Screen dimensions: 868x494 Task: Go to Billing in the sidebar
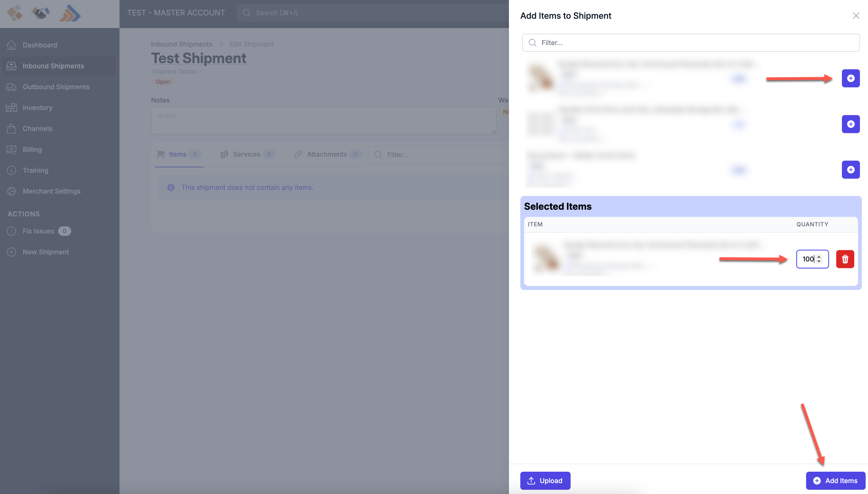point(32,150)
